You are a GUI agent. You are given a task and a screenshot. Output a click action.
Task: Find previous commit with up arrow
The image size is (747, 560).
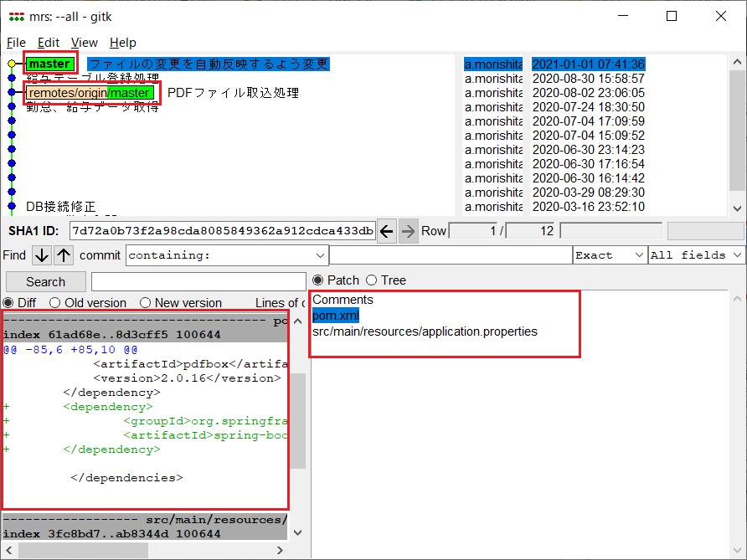[64, 255]
